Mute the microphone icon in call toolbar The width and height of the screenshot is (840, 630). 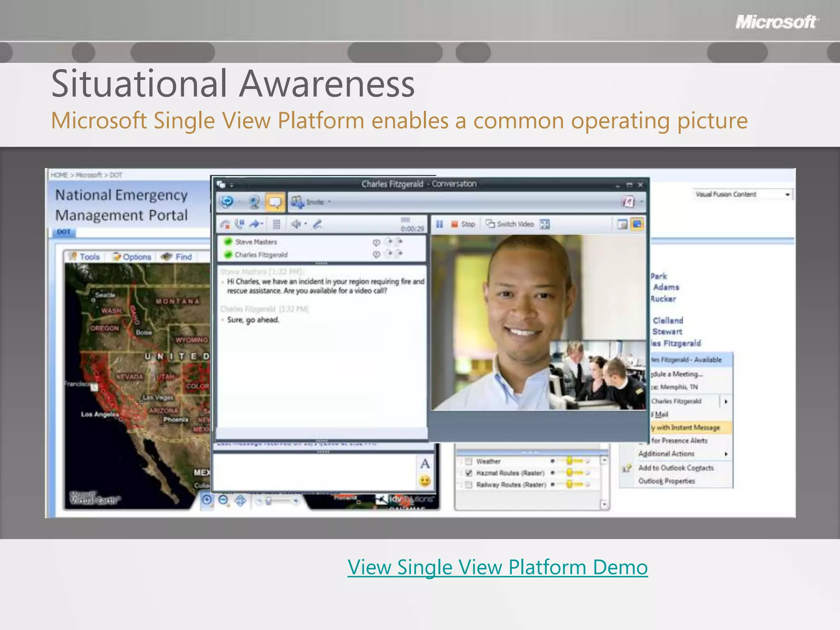pos(317,224)
